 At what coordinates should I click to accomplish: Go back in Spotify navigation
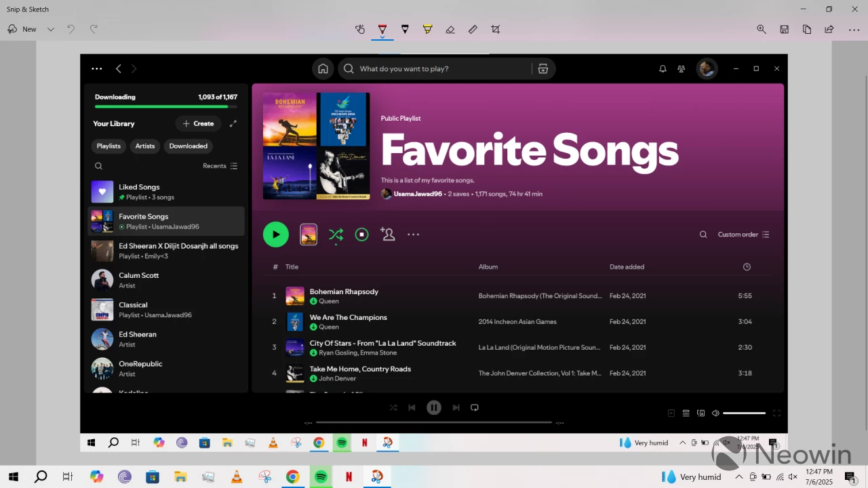click(x=118, y=68)
